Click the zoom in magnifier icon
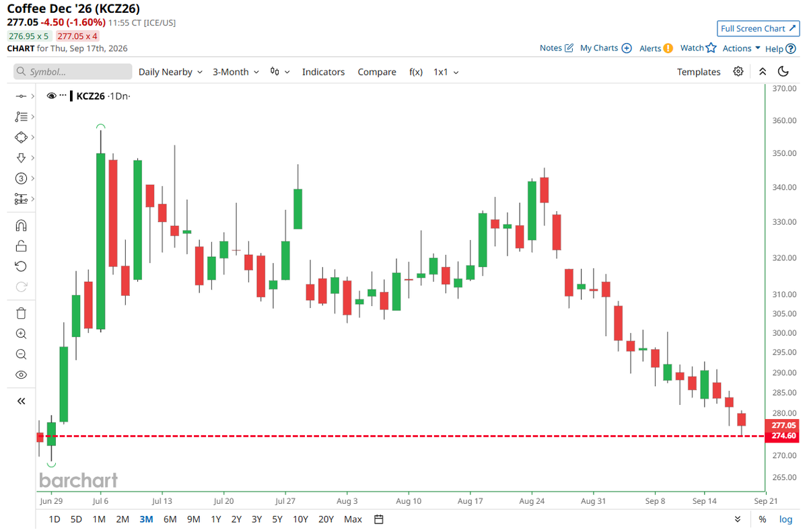Viewport: 807px width, 532px height. pos(21,334)
